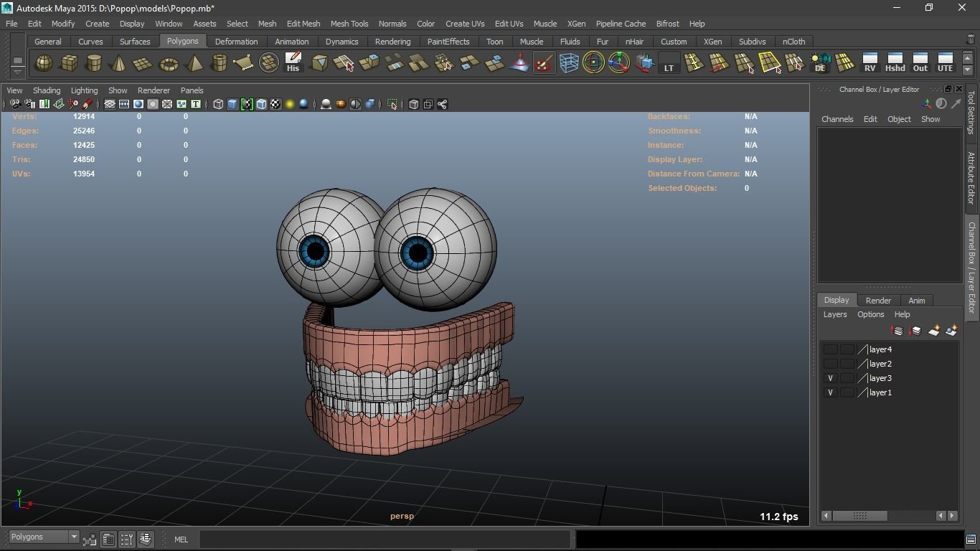Create a polygon cube from the shelf
Image resolution: width=980 pixels, height=551 pixels.
pyautogui.click(x=69, y=63)
